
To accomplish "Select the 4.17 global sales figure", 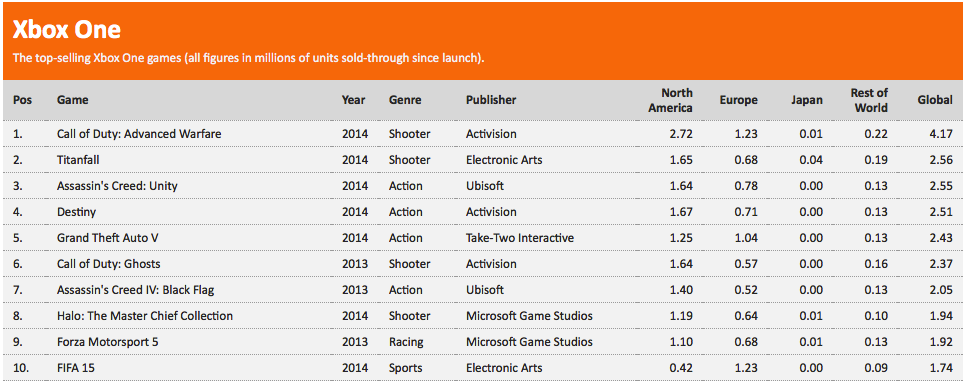I will click(x=941, y=133).
